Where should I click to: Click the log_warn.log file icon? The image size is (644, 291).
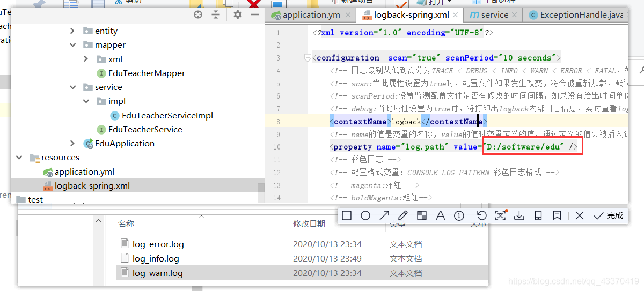coord(125,273)
